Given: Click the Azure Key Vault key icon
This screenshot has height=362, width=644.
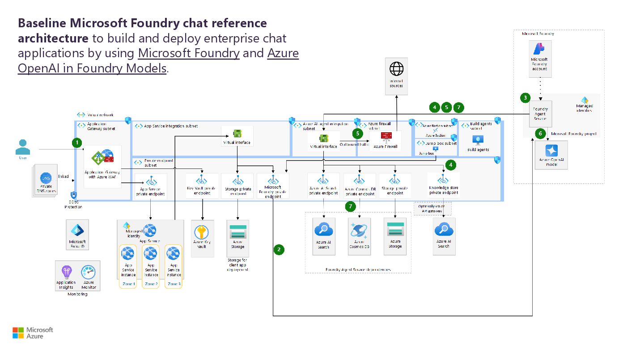Looking at the screenshot, I should tap(201, 232).
